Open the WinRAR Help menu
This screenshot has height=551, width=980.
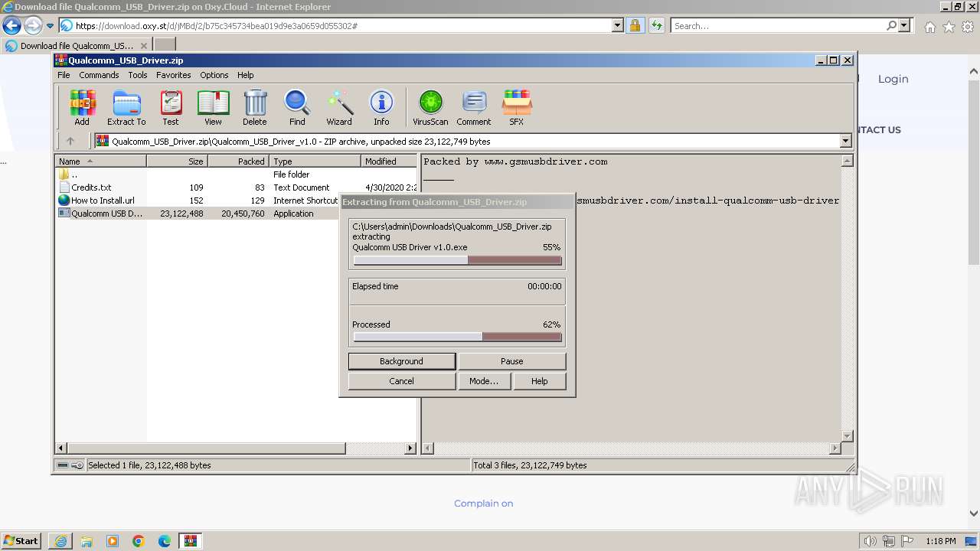point(245,75)
